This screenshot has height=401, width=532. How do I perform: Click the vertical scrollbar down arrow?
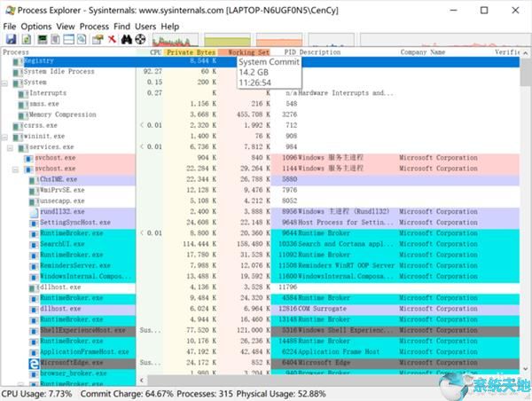click(x=525, y=369)
